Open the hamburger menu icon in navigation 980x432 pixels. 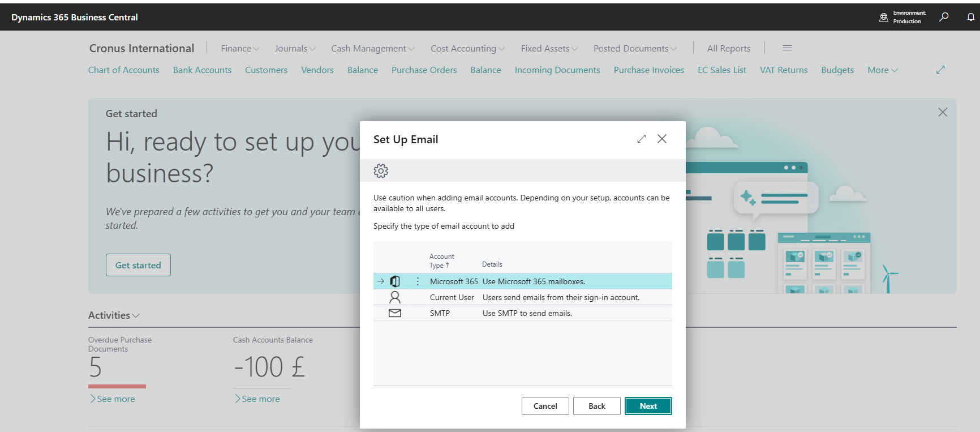click(x=787, y=48)
